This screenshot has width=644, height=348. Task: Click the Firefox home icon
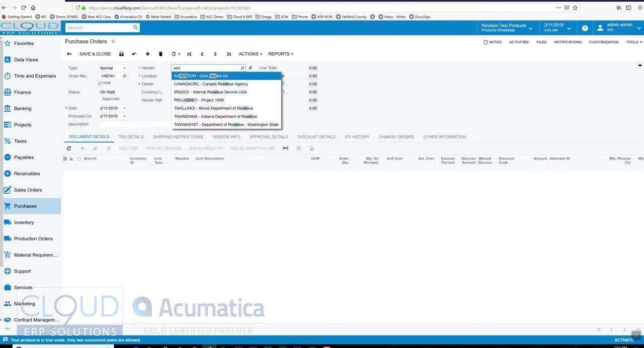[x=33, y=8]
